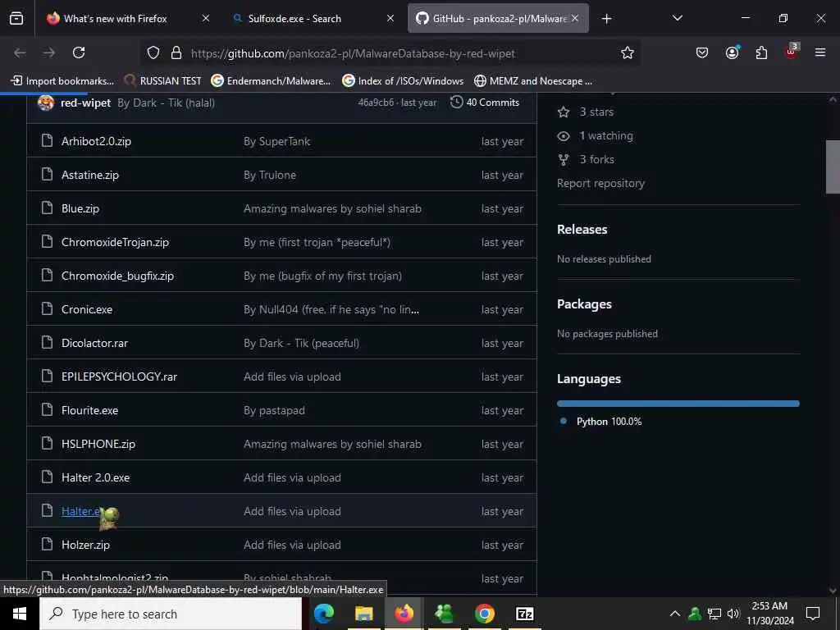
Task: Open RUSSIAN TEST bookmark
Action: (x=162, y=81)
